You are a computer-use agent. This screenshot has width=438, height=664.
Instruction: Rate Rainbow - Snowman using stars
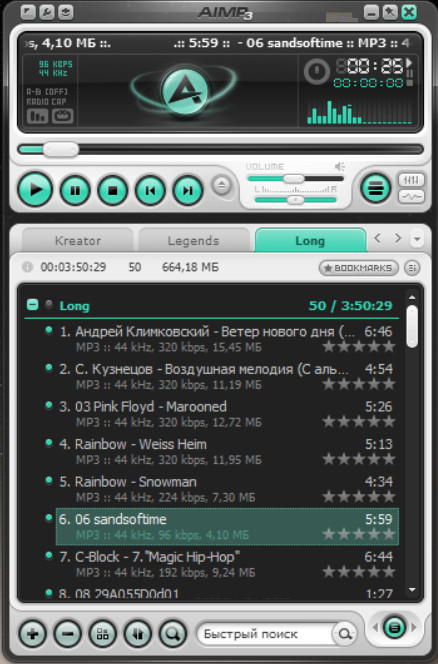pos(358,497)
